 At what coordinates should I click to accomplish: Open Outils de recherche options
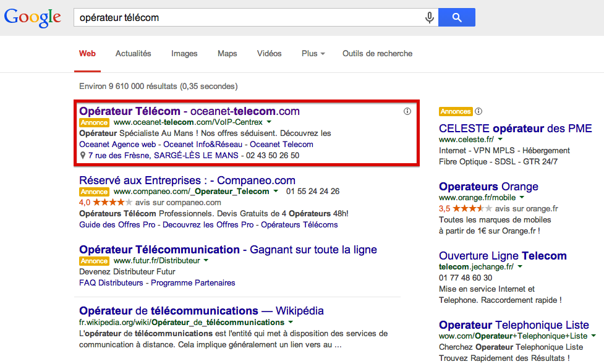378,54
